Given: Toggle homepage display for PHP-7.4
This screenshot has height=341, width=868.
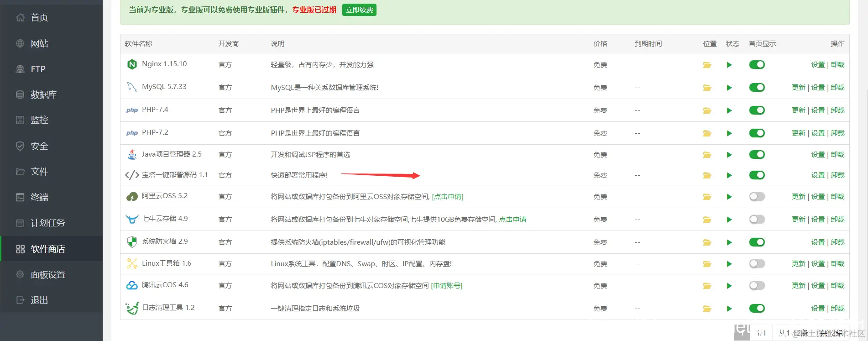Looking at the screenshot, I should [x=757, y=110].
